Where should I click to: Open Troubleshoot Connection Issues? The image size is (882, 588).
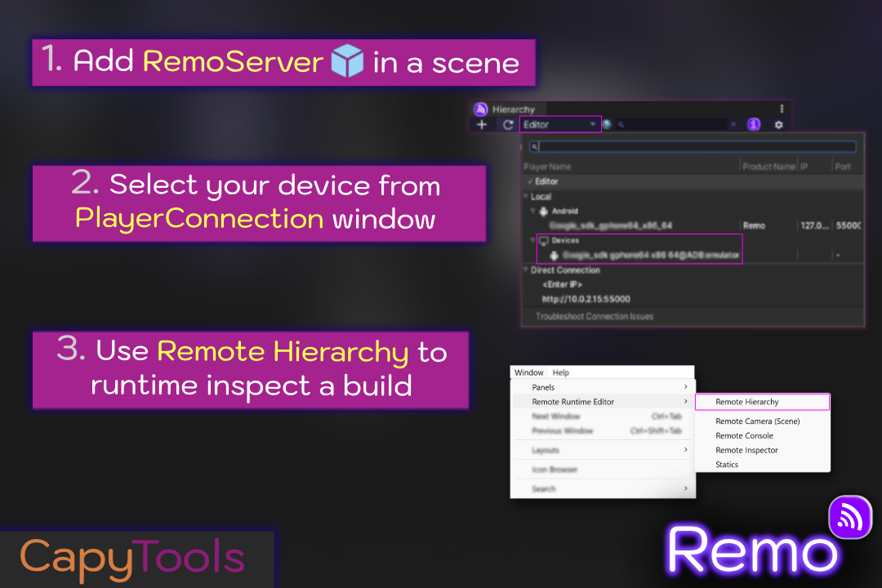click(x=595, y=316)
